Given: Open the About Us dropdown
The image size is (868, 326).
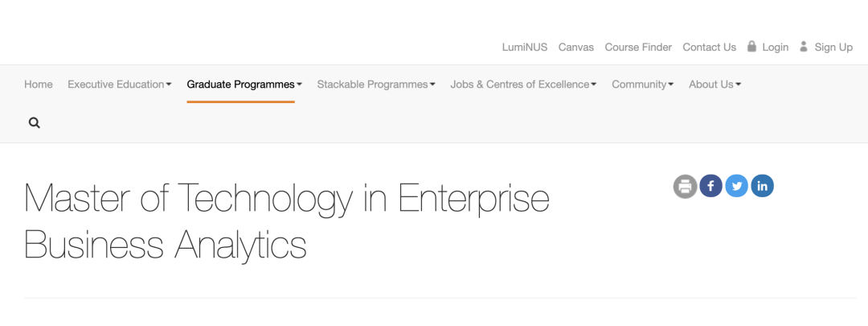Looking at the screenshot, I should pyautogui.click(x=714, y=85).
